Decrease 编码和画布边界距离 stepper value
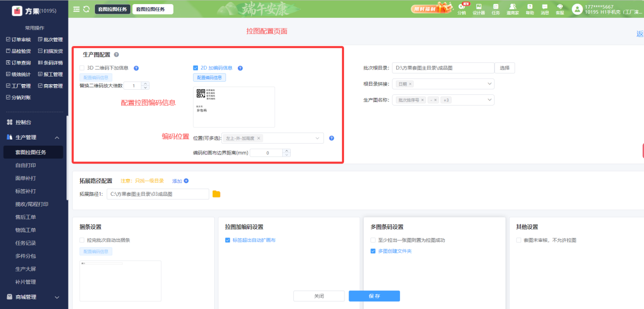The width and height of the screenshot is (644, 309). click(287, 155)
